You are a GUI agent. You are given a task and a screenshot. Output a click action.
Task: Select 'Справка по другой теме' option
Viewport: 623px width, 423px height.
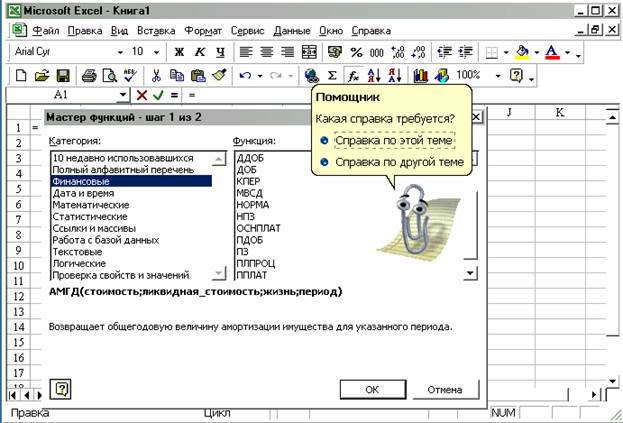[399, 162]
